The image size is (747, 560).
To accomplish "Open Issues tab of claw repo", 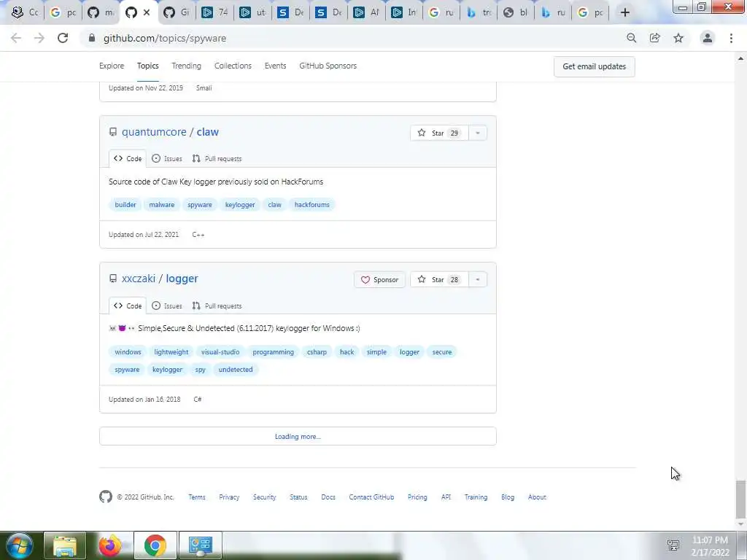I will pyautogui.click(x=167, y=158).
